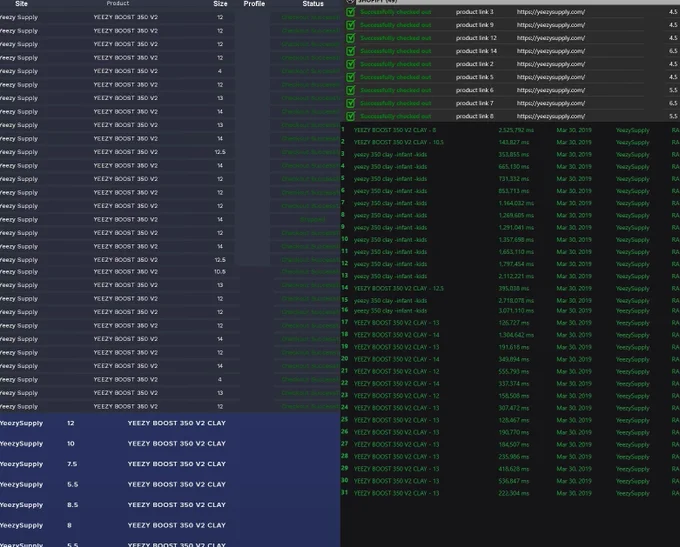Click the '126,727 ms' checkout time

pos(513,323)
